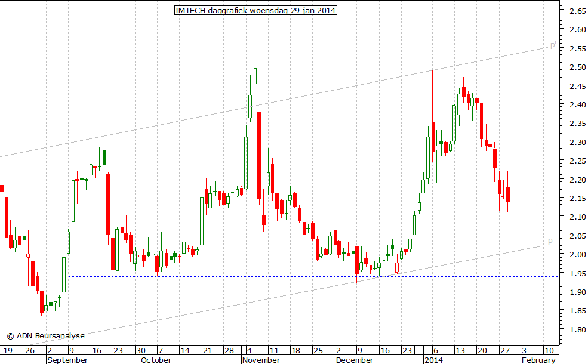This screenshot has width=588, height=364.
Task: Click the 2.40 price axis label
Action: (577, 104)
